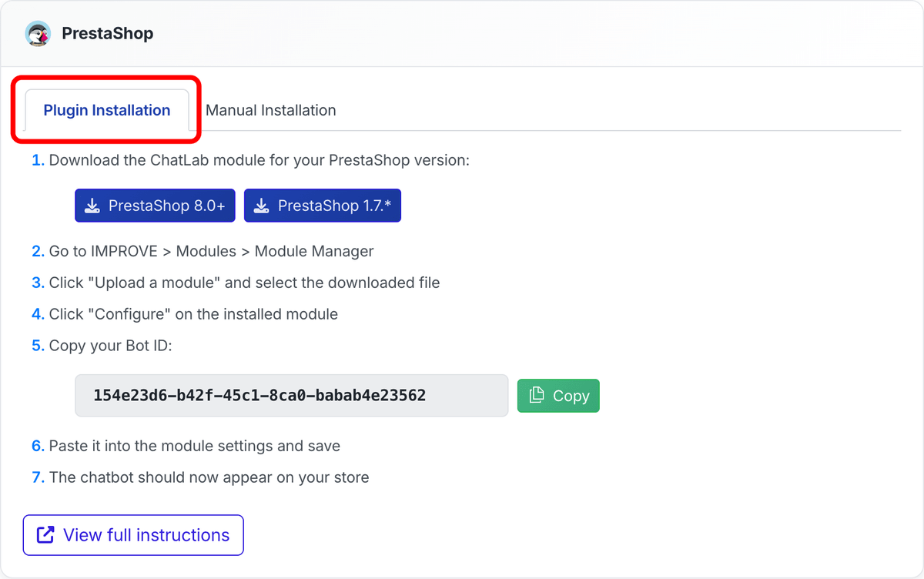Download the ChatLab module for PrestaShop 1.7.*
Image resolution: width=924 pixels, height=579 pixels.
322,206
